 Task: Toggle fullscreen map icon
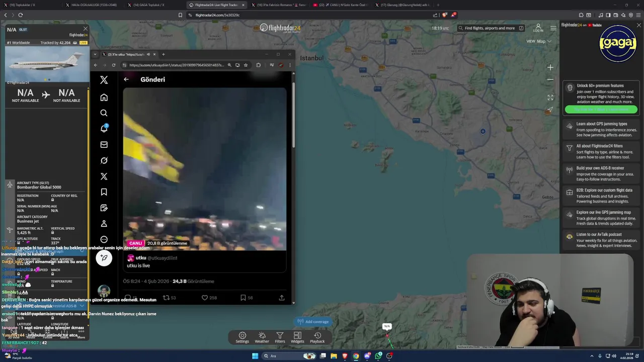point(550,98)
